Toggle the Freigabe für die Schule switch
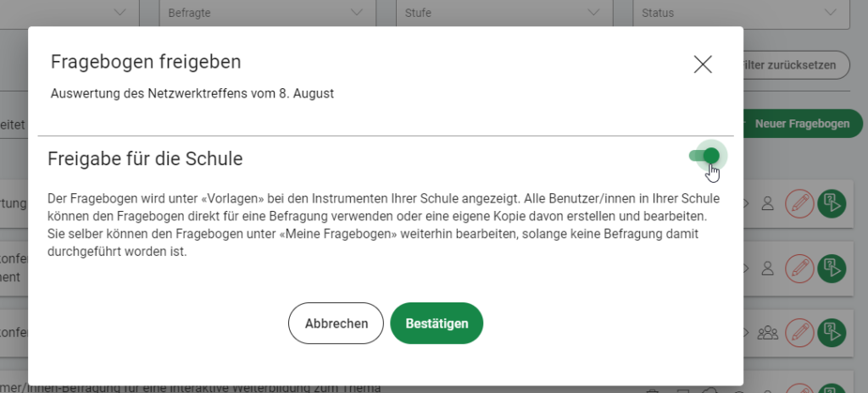Image resolution: width=868 pixels, height=393 pixels. tap(704, 156)
